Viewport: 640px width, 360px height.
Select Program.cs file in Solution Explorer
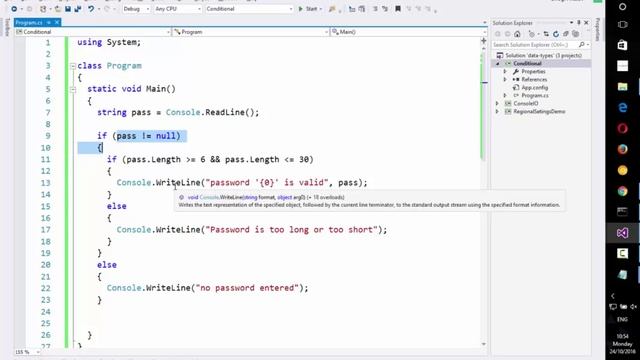(535, 96)
